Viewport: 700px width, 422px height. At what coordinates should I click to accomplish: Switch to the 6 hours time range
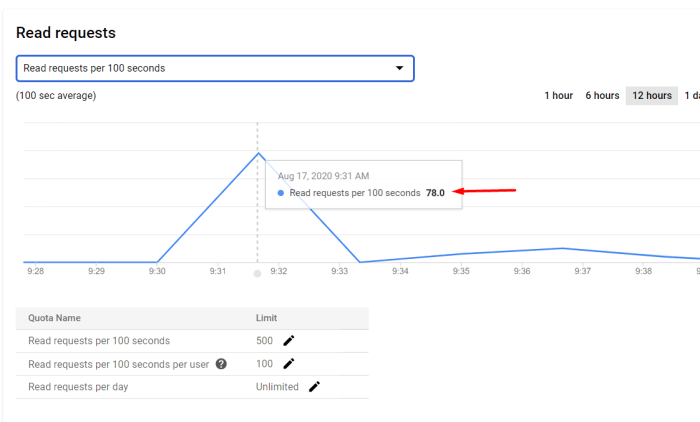602,96
